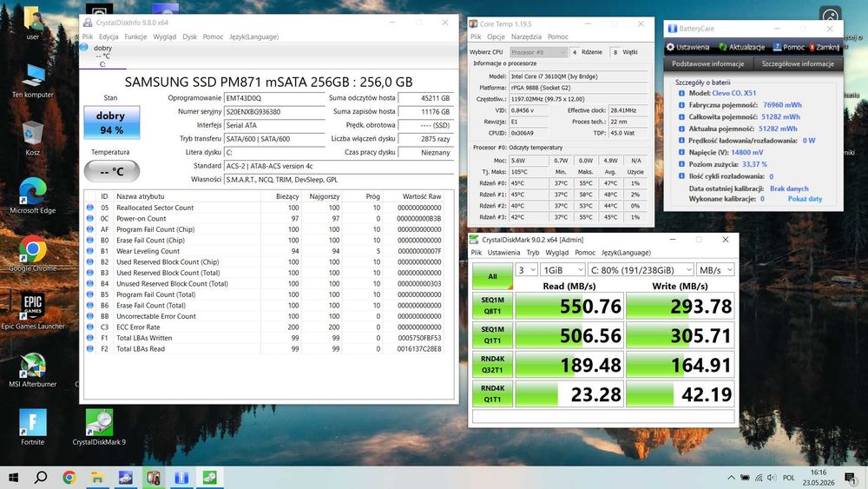
Task: Open notification center in the tray
Action: point(851,478)
